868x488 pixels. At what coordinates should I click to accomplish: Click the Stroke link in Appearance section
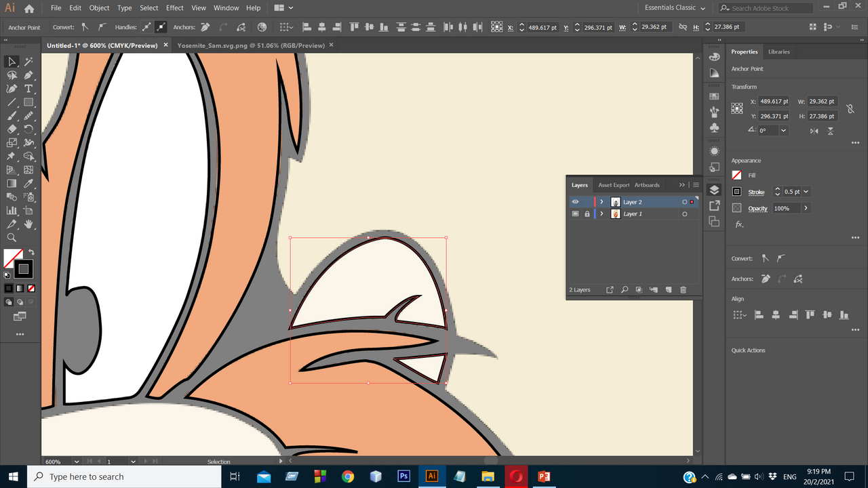[756, 192]
